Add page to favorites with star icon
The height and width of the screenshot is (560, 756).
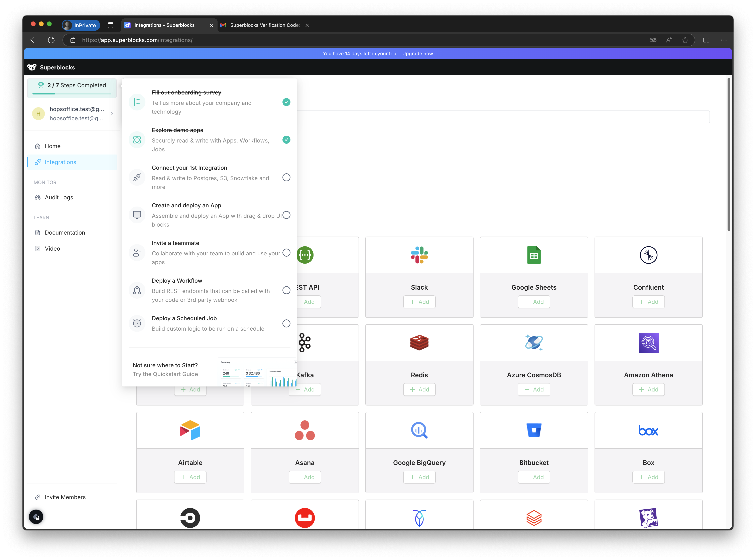pos(685,40)
